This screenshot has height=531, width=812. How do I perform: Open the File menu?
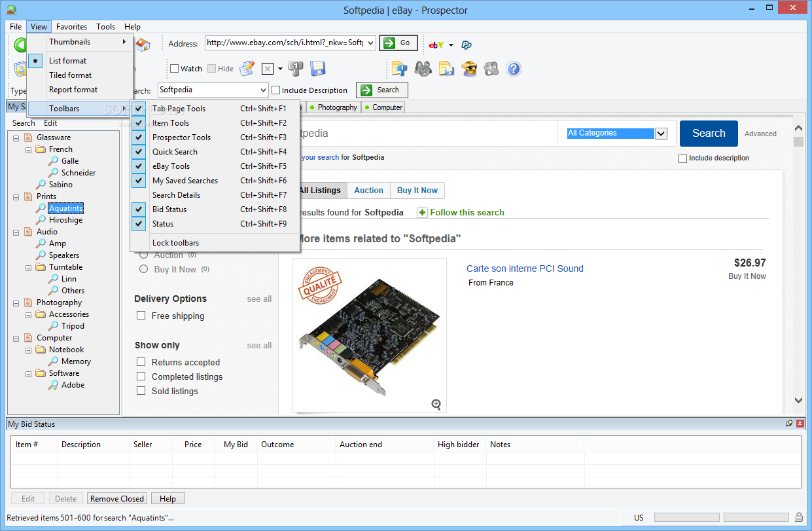coord(16,27)
